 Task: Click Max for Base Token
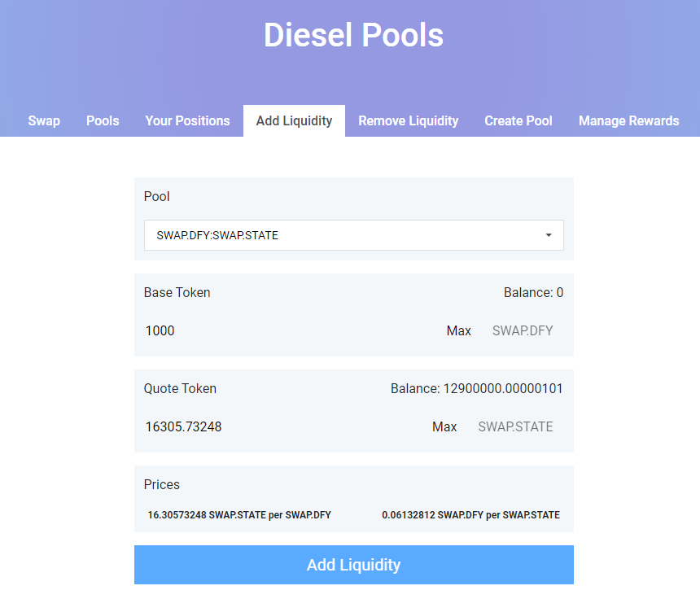click(x=458, y=330)
